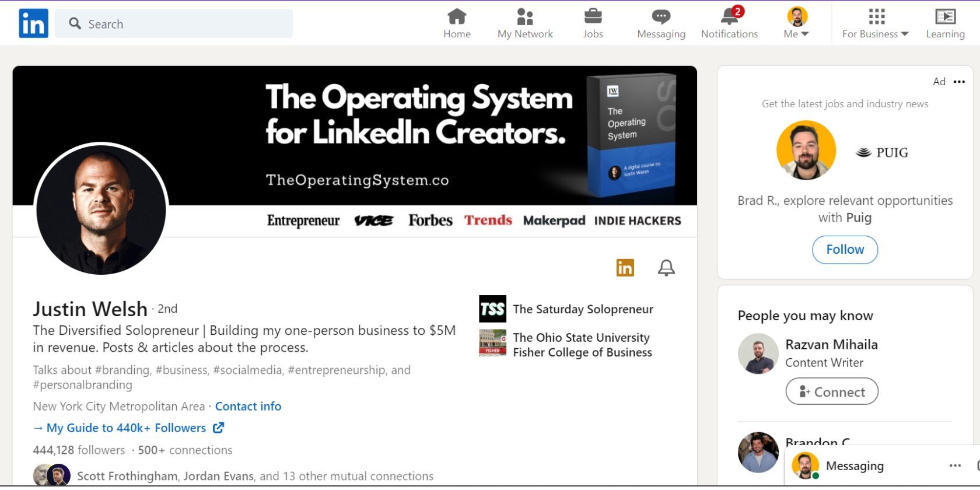980x490 pixels.
Task: Open the Contact info link
Action: click(x=248, y=406)
